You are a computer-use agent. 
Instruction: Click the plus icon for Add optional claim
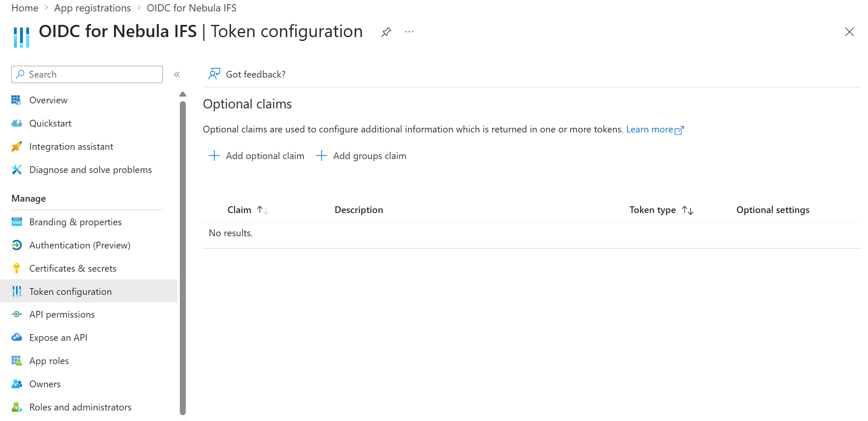point(214,156)
